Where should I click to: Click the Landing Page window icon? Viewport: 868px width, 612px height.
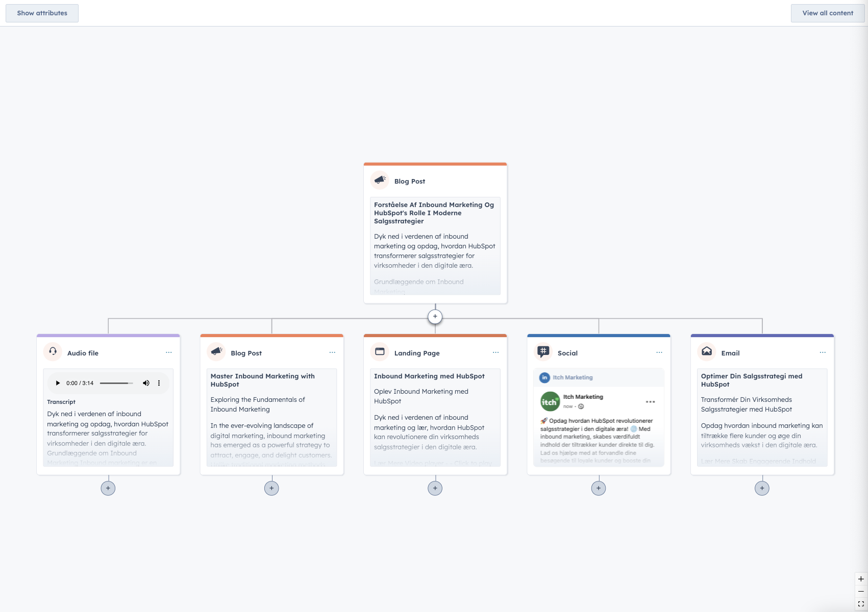pyautogui.click(x=380, y=352)
